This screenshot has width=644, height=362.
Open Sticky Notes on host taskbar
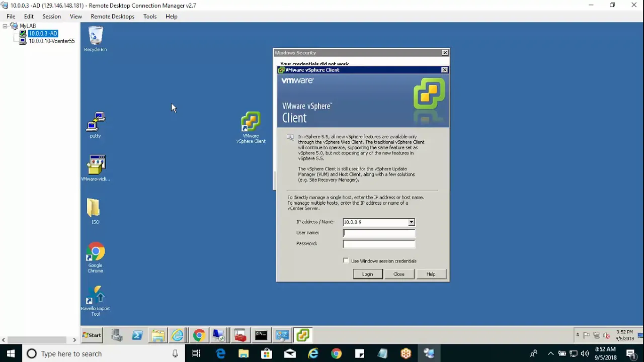pyautogui.click(x=359, y=353)
